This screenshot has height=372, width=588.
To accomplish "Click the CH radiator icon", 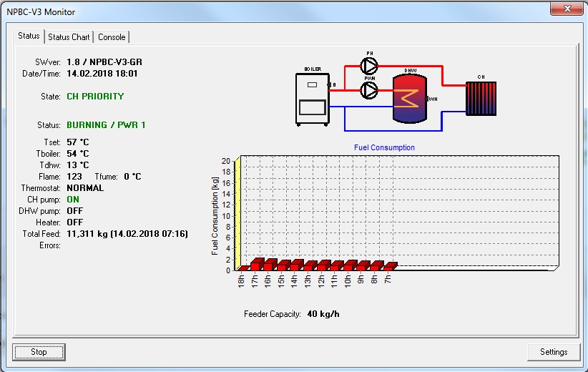I will click(481, 98).
